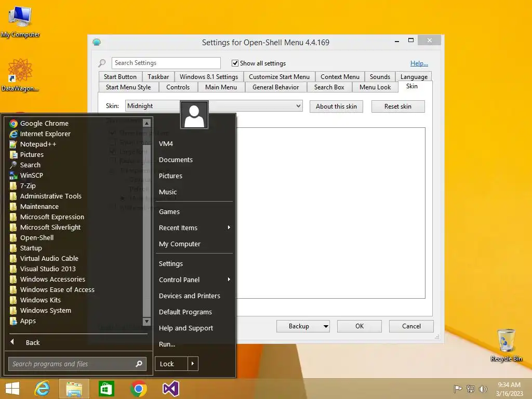Switch to the Language tab

tap(414, 77)
